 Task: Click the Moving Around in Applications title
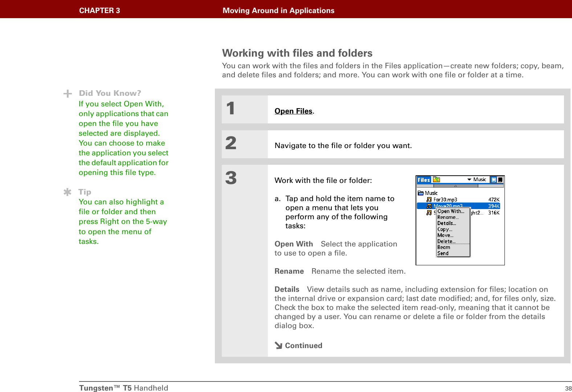click(278, 11)
